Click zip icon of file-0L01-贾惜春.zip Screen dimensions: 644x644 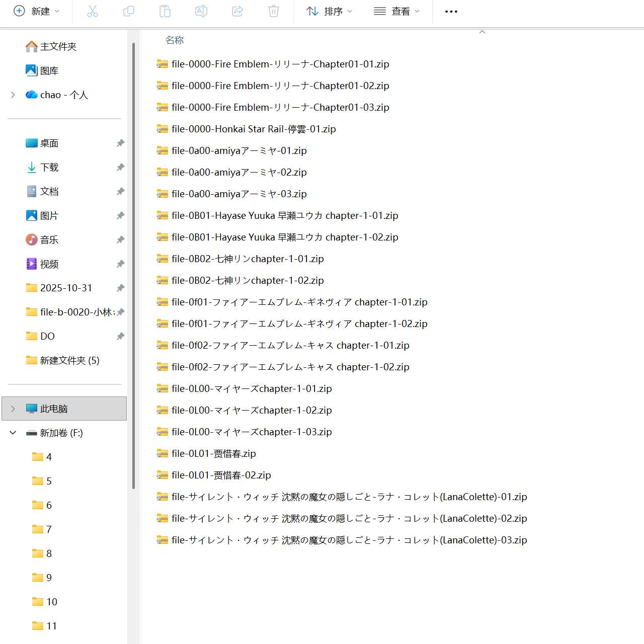point(162,453)
